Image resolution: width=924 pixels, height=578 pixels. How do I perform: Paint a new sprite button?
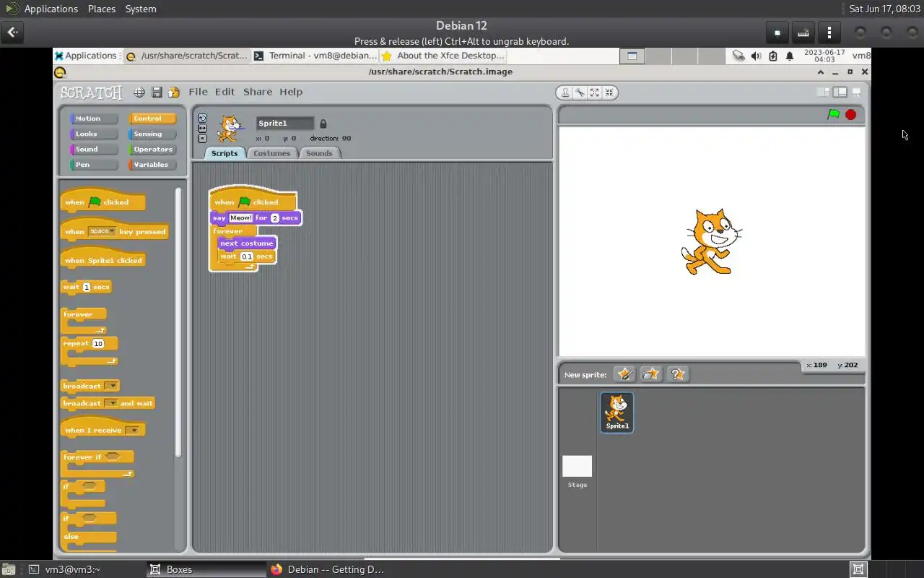pyautogui.click(x=625, y=374)
